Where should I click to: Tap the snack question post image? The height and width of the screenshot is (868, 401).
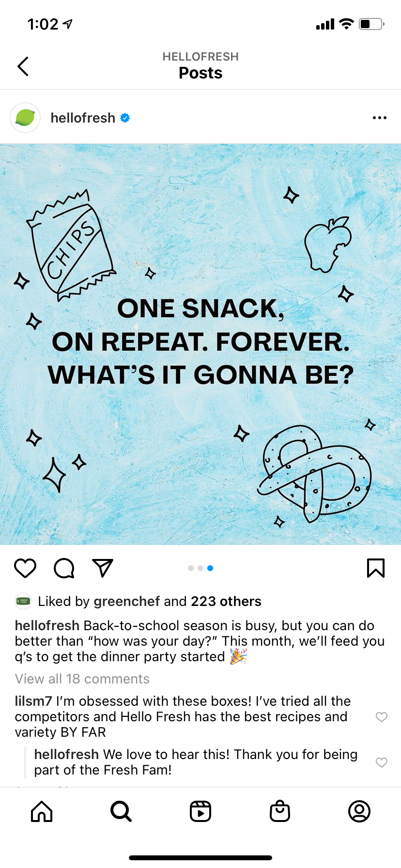(200, 344)
